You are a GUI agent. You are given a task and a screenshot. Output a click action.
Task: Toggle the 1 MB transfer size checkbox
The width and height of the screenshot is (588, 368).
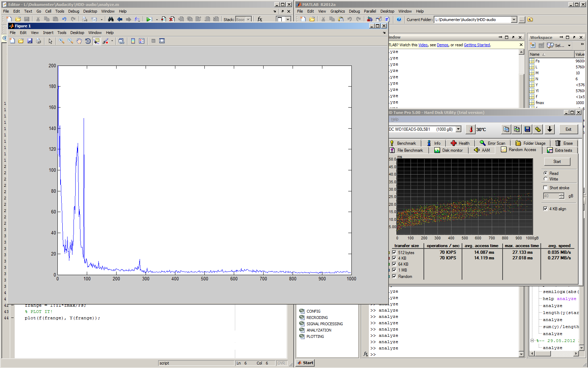tap(394, 270)
